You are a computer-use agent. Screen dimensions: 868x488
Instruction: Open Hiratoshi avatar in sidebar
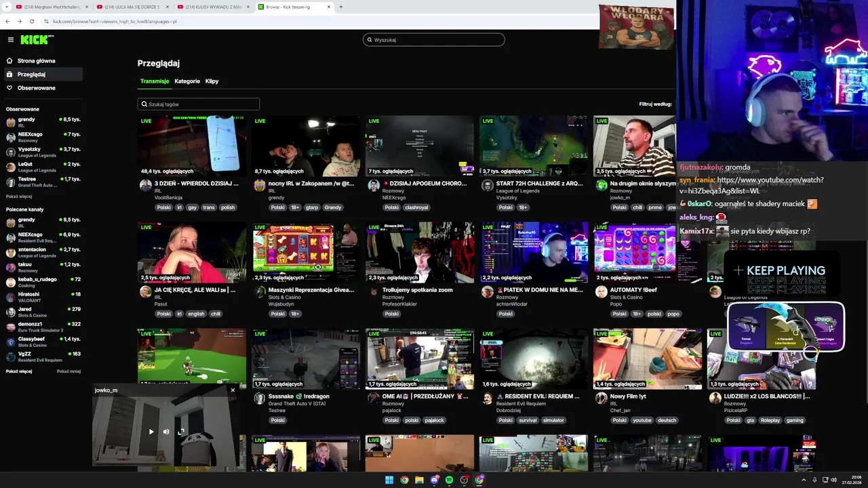pos(11,297)
